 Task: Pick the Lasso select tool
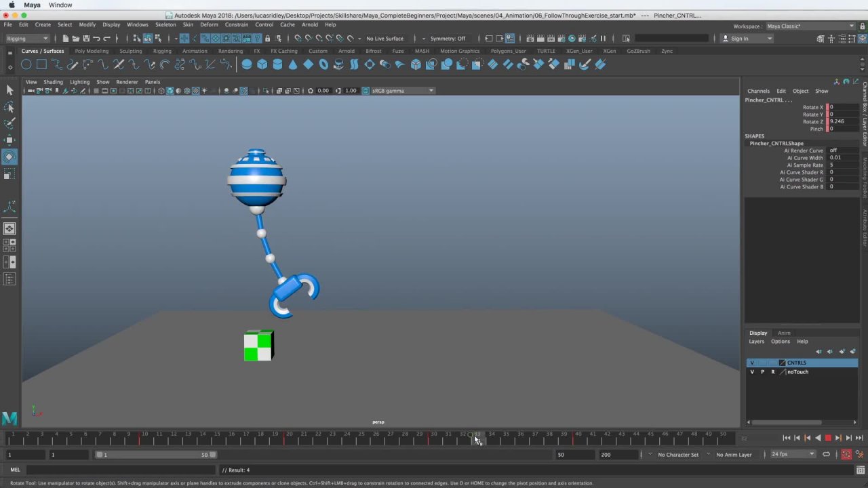[9, 107]
